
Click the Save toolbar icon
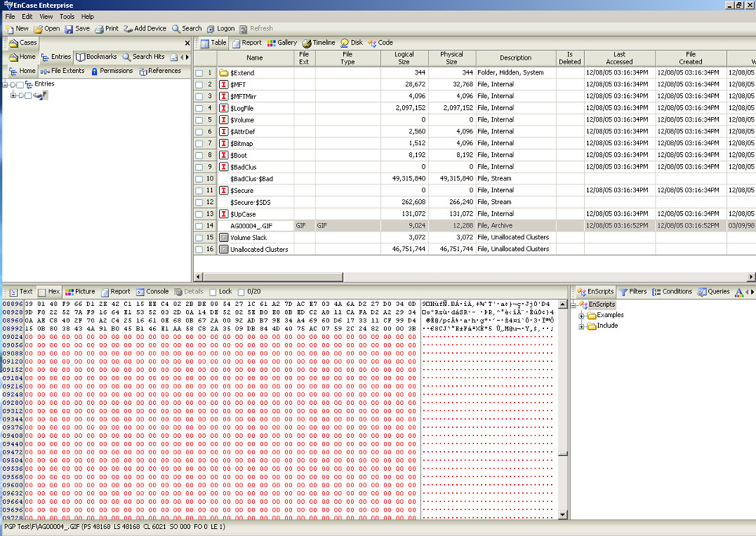(69, 29)
